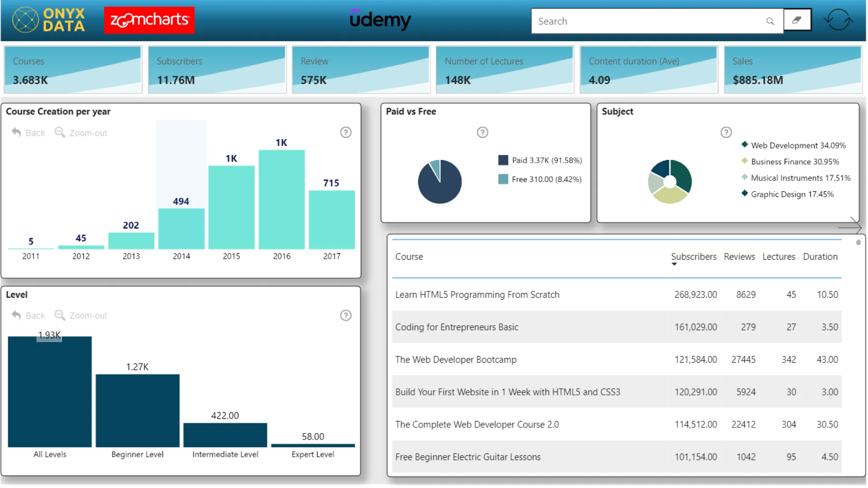868x488 pixels.
Task: Sort table by Duration column
Action: point(820,257)
